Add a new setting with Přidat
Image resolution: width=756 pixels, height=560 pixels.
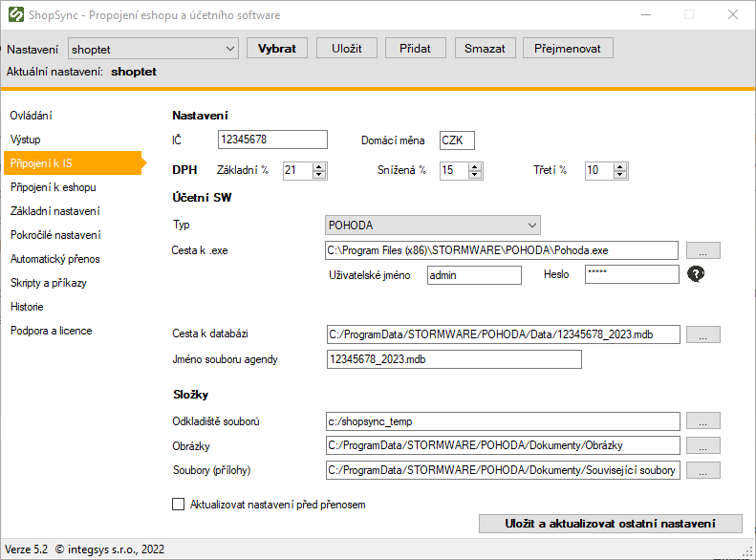pos(415,48)
